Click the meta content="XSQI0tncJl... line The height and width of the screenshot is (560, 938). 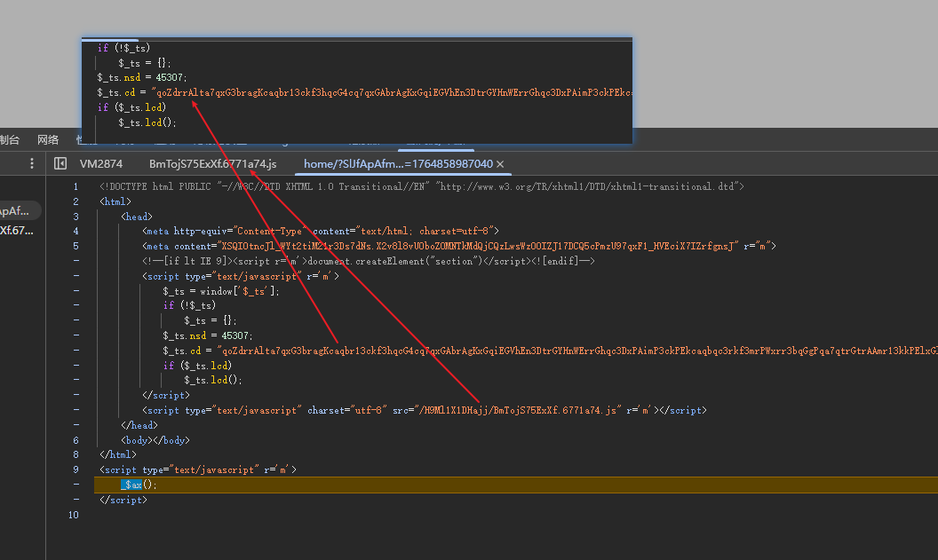tap(459, 246)
